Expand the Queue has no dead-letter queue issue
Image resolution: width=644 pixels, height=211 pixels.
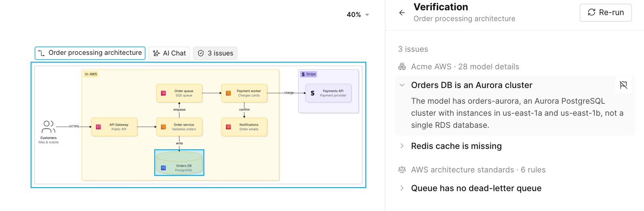402,188
